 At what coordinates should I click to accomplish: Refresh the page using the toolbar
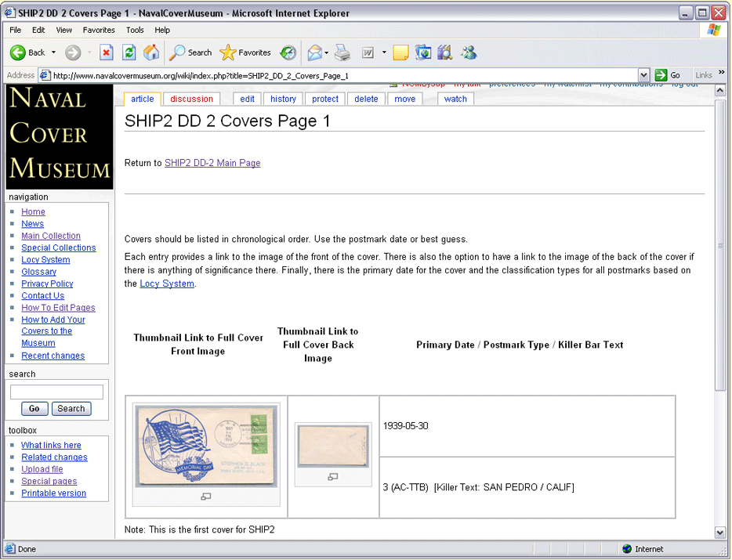click(x=129, y=52)
